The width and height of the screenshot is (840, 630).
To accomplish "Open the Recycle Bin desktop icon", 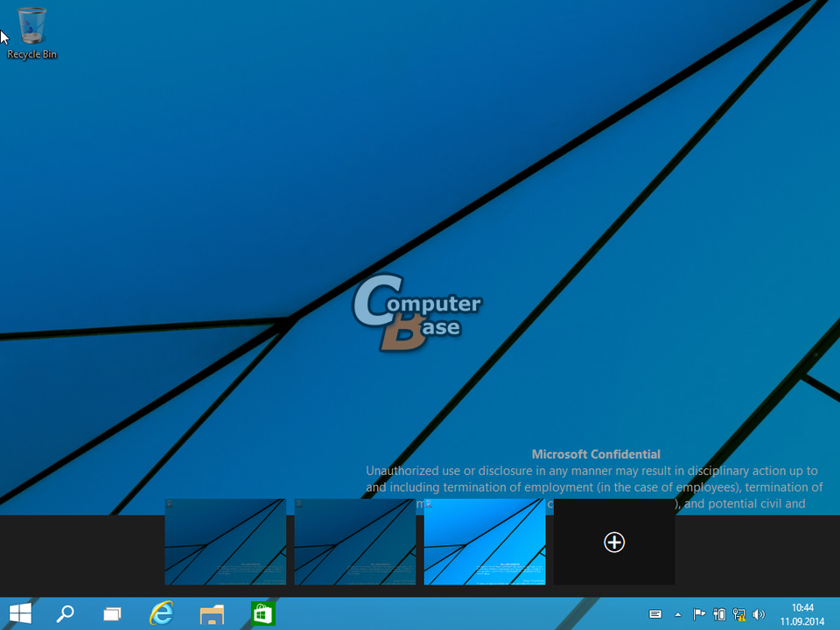I will [31, 26].
